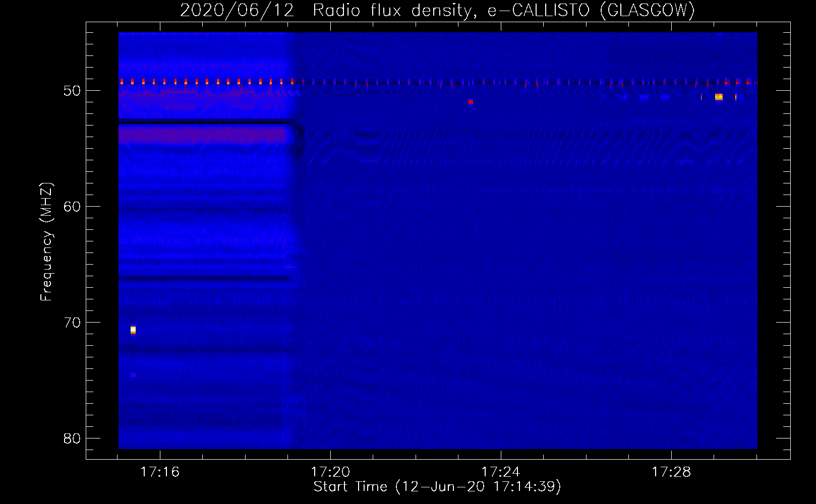
Task: Click the 'Start Time (12-Jun-20 17:14:39)' label
Action: click(437, 487)
